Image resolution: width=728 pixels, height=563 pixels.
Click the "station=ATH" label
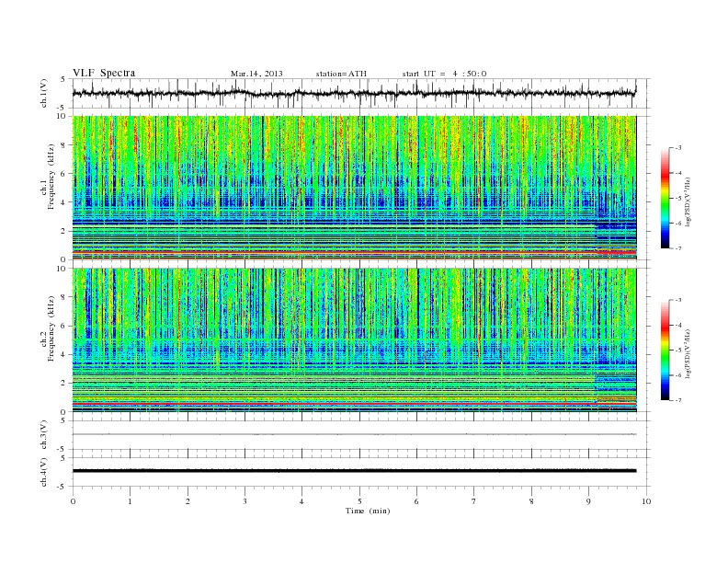click(x=341, y=74)
